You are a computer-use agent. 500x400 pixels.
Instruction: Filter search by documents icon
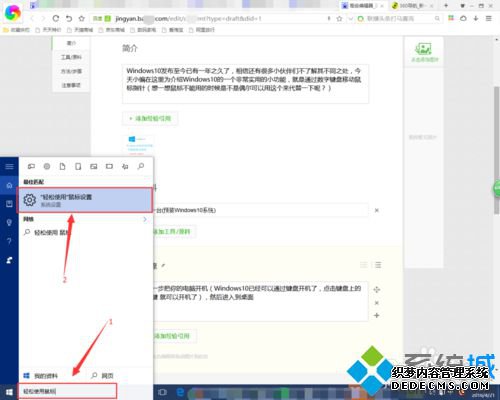coord(62,166)
